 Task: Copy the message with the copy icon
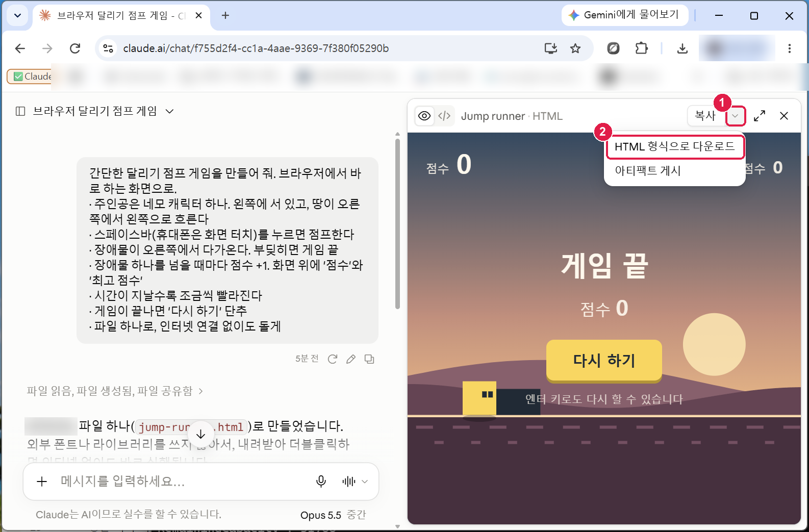[x=369, y=359]
